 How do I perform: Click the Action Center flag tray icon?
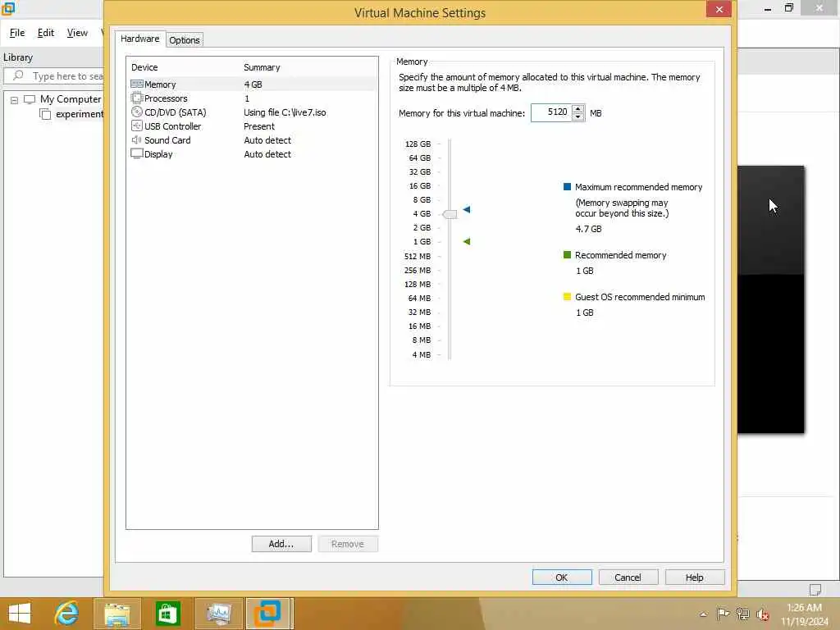pyautogui.click(x=723, y=614)
